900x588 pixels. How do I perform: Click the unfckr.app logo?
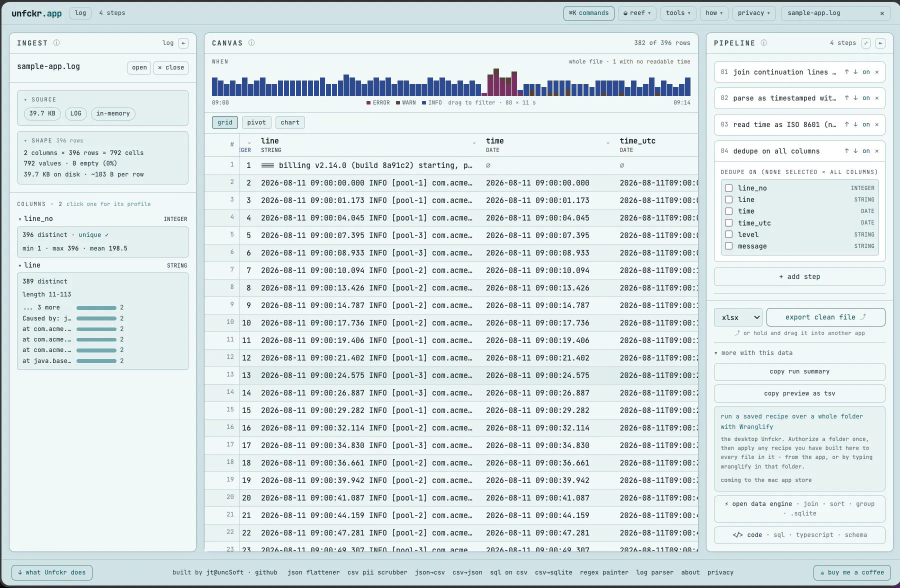click(36, 13)
